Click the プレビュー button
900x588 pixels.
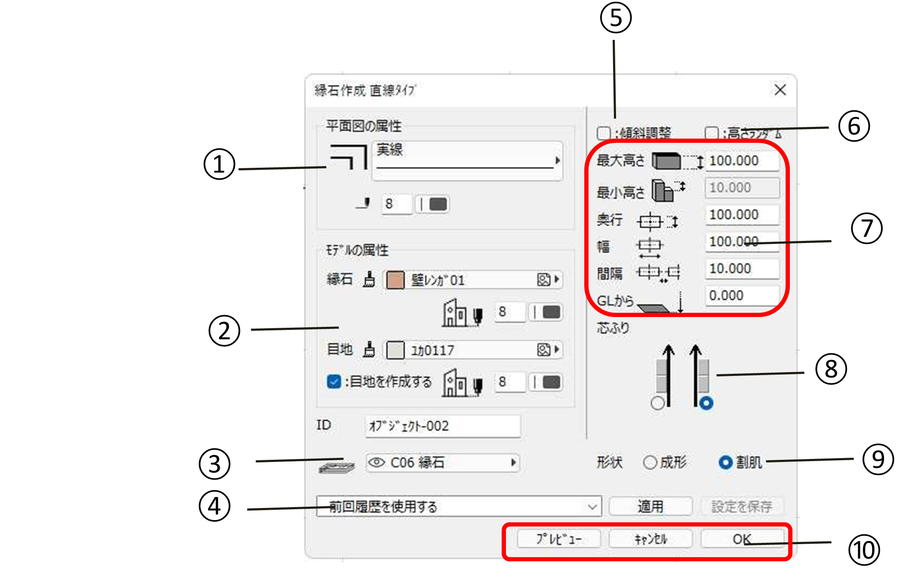tap(558, 539)
